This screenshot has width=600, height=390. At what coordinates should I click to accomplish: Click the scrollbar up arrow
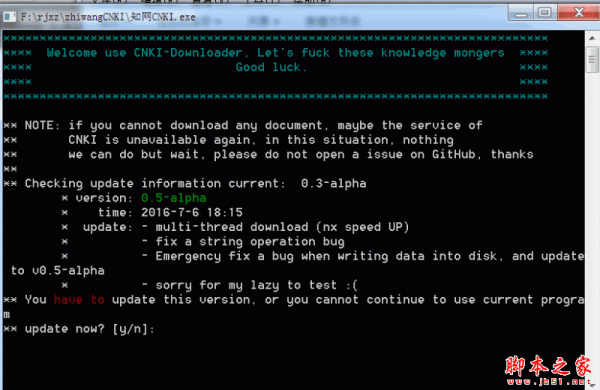[592, 39]
